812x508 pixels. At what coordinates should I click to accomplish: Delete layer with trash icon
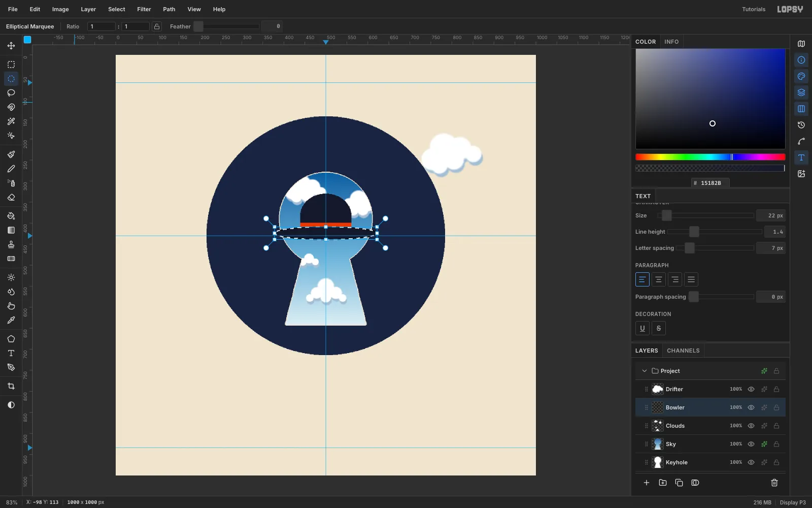point(774,483)
